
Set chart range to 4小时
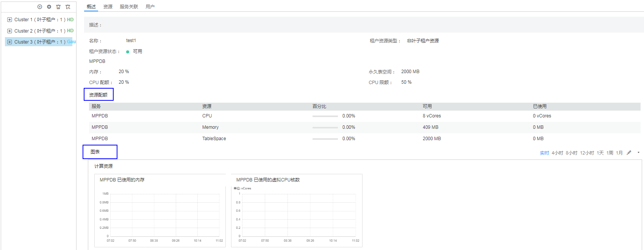pos(557,153)
